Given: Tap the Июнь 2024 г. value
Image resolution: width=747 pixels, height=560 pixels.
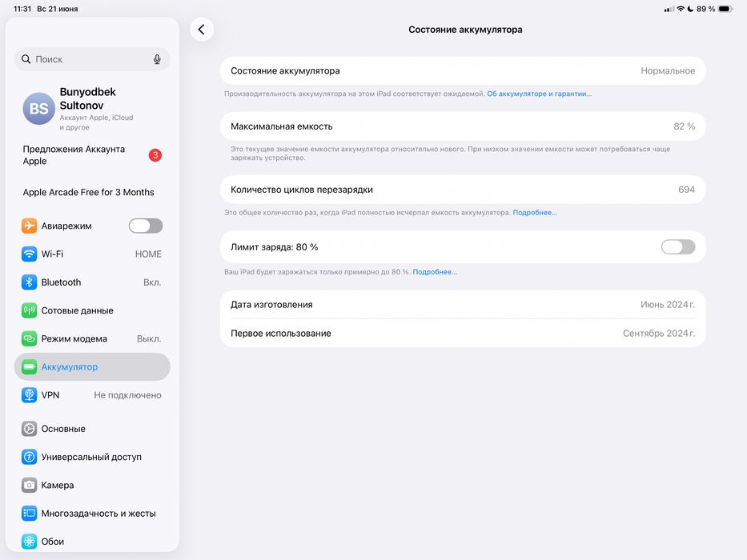Looking at the screenshot, I should 668,305.
